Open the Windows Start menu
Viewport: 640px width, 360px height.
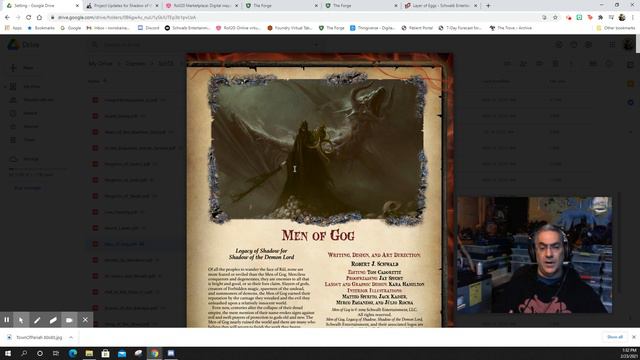click(x=8, y=353)
